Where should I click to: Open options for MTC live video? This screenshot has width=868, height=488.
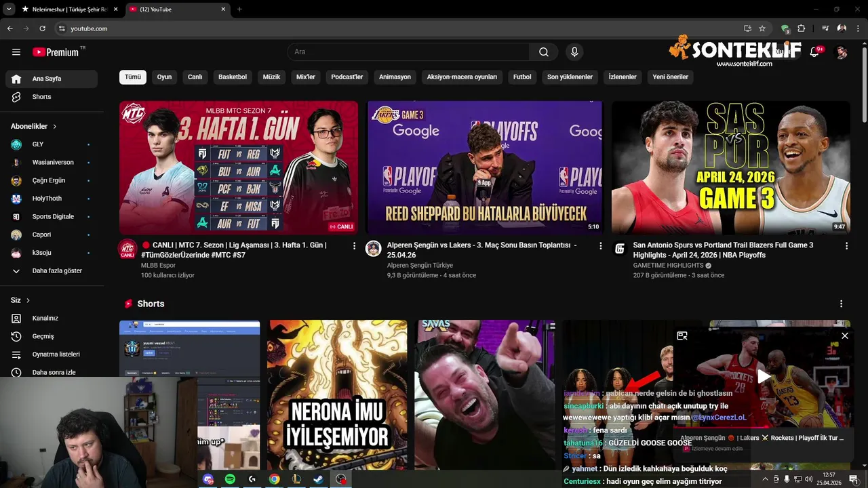[x=354, y=246]
